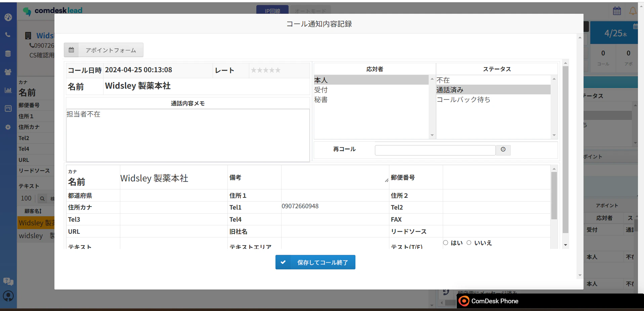Screen dimensions: 644x311
Task: Click the form panel scroll-up arrow
Action: pos(565,63)
